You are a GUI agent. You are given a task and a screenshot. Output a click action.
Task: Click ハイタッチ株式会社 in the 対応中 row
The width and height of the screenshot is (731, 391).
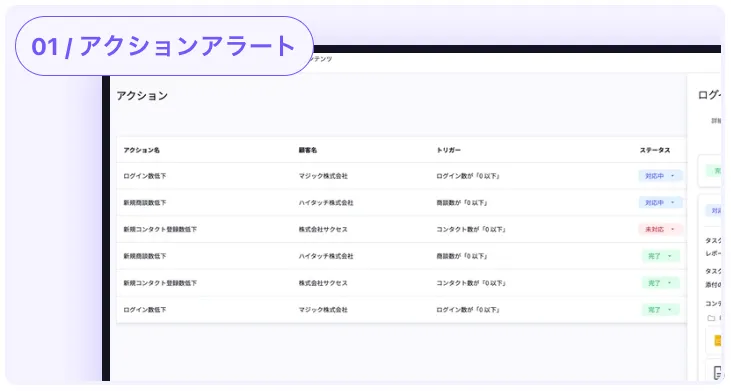coord(326,203)
